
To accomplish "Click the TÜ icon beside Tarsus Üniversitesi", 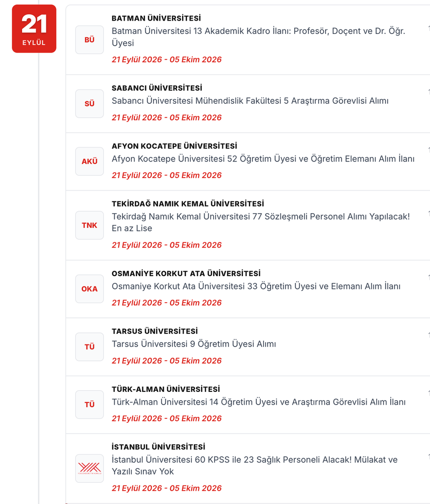I will tap(90, 347).
